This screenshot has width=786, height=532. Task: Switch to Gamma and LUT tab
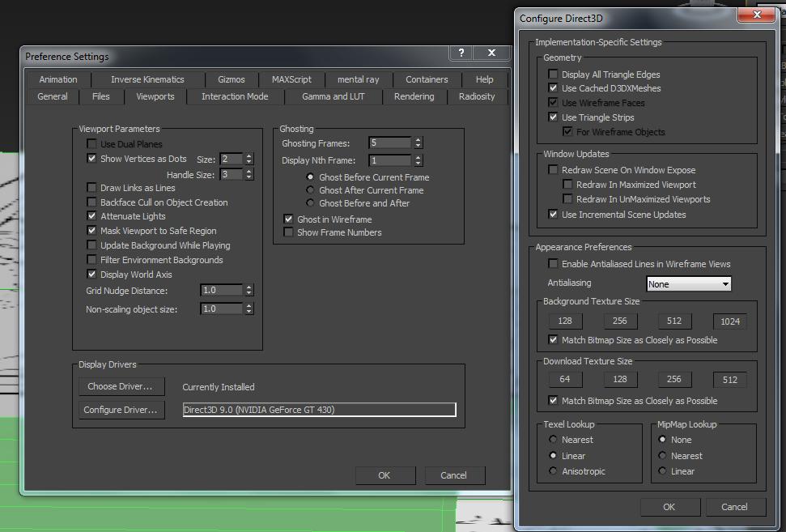[333, 96]
